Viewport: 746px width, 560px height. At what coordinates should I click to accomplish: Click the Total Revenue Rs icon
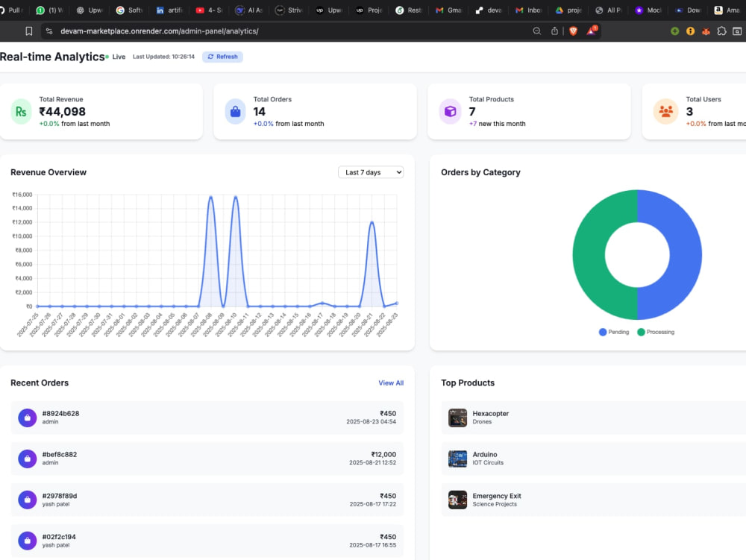tap(21, 112)
